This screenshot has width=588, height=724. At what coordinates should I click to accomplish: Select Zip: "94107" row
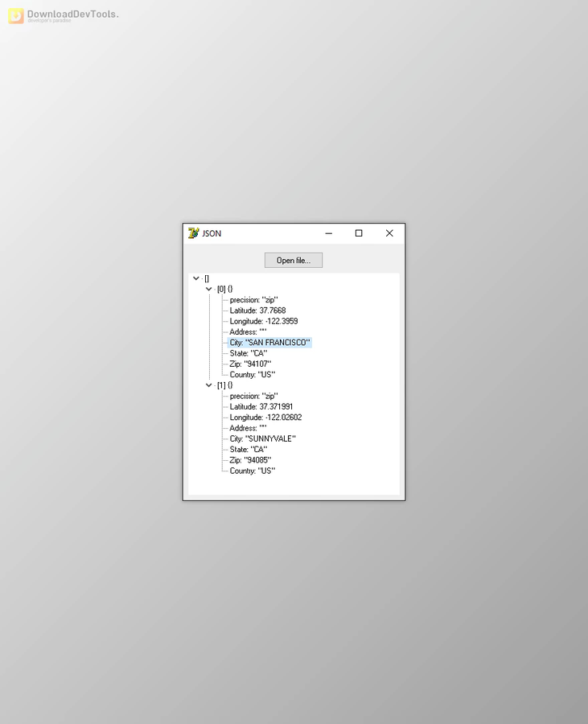(x=250, y=364)
